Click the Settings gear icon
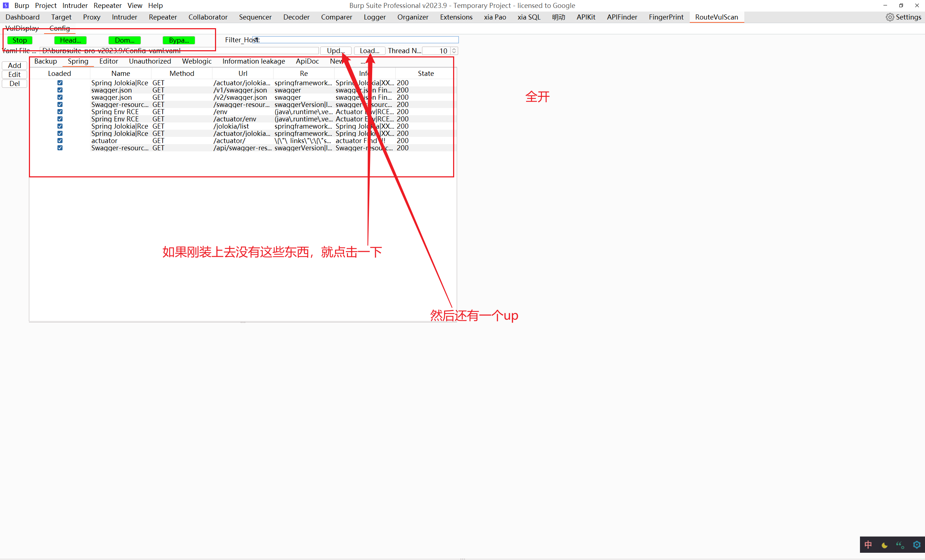The height and width of the screenshot is (560, 925). tap(889, 17)
